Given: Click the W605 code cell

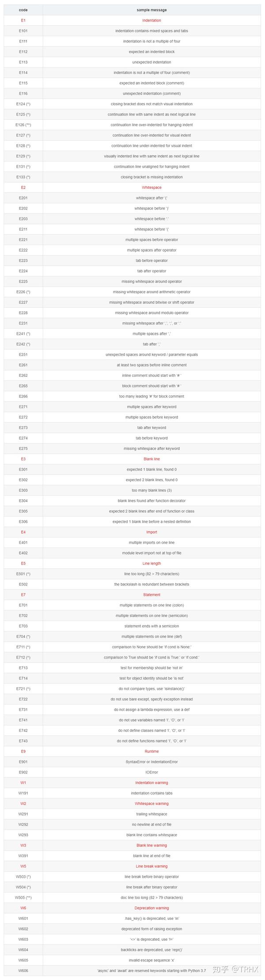Looking at the screenshot, I should pos(23,960).
